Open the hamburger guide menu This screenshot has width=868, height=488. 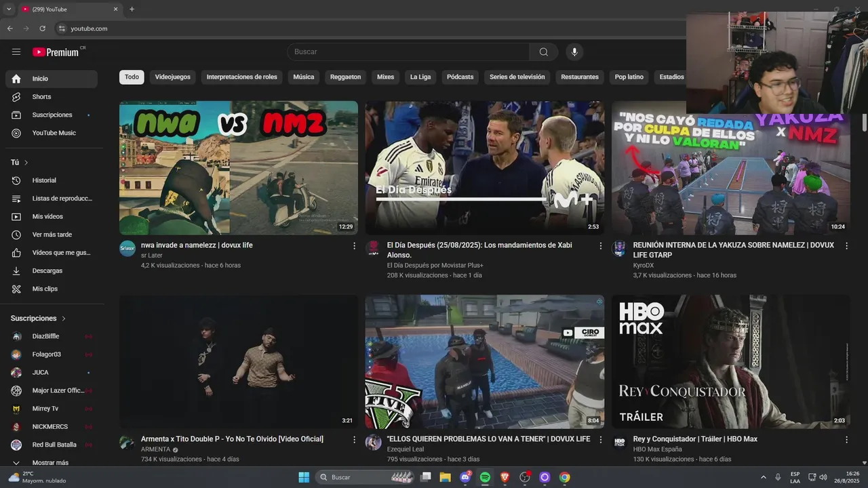(16, 52)
